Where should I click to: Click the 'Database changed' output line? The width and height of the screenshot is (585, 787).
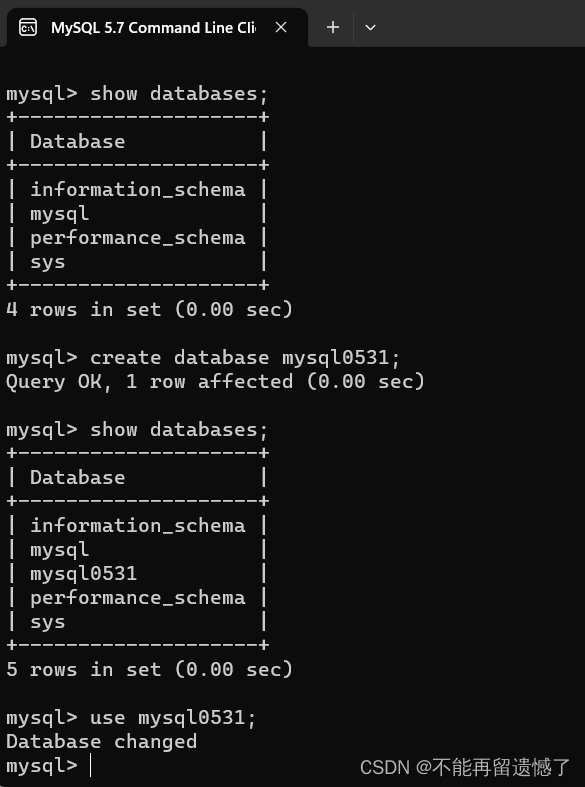coord(101,742)
